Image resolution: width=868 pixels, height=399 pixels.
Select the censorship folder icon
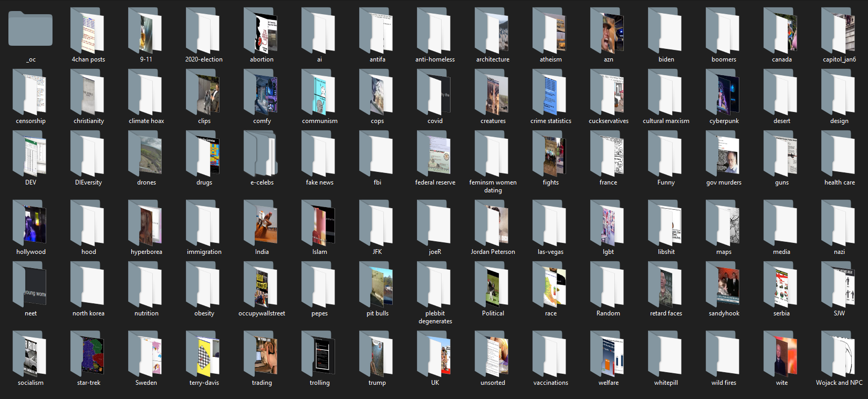point(30,92)
